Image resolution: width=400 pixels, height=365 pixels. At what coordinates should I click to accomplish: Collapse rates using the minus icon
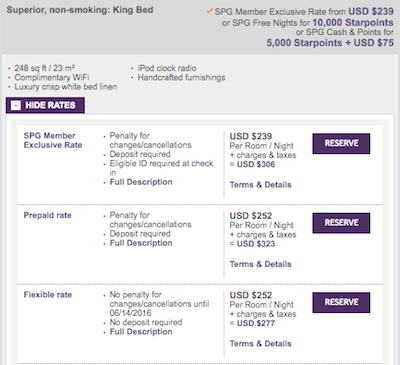[16, 105]
